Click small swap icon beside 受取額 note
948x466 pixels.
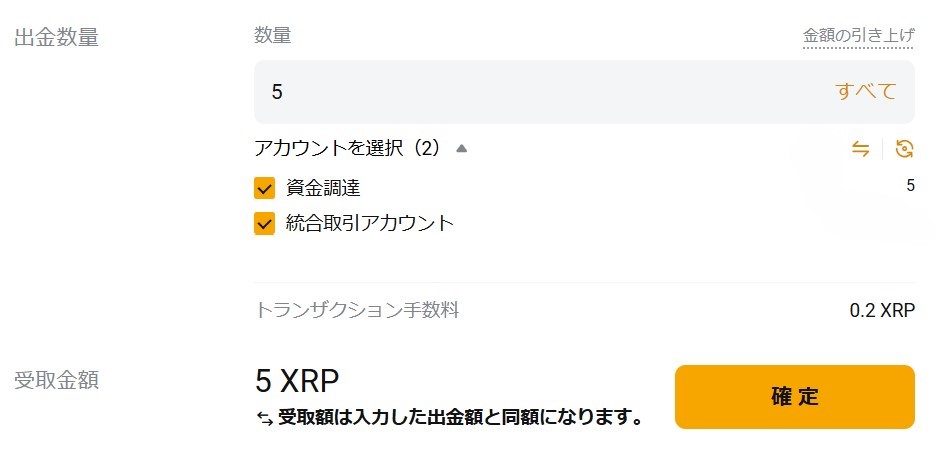264,418
